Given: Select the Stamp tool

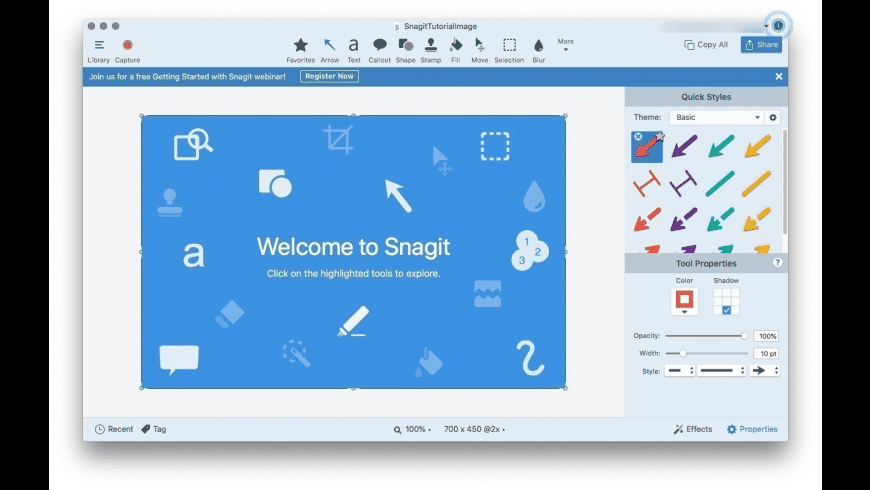Looking at the screenshot, I should tap(431, 50).
